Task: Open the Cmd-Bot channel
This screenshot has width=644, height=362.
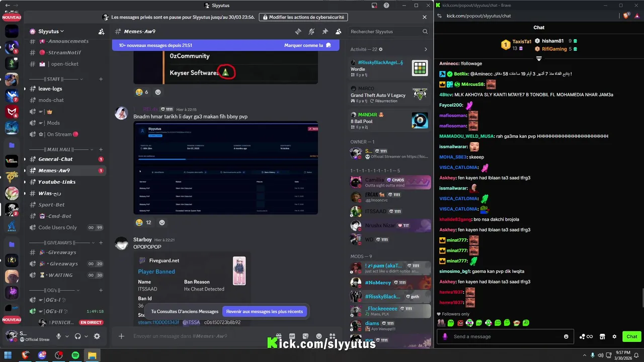Action: (65, 216)
